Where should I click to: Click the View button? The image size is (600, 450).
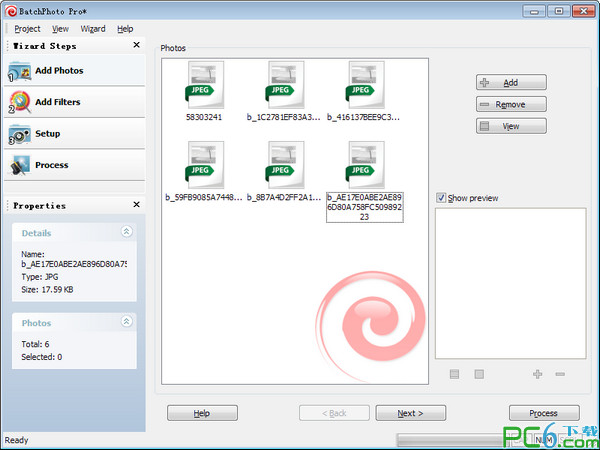click(x=511, y=126)
